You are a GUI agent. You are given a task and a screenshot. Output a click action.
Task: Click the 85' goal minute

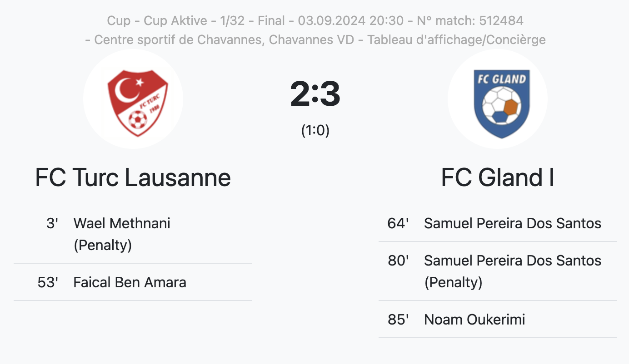click(x=398, y=320)
